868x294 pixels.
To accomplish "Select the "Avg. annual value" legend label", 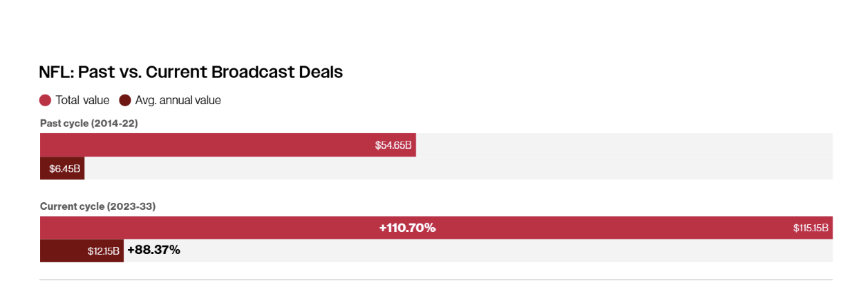I will click(178, 101).
